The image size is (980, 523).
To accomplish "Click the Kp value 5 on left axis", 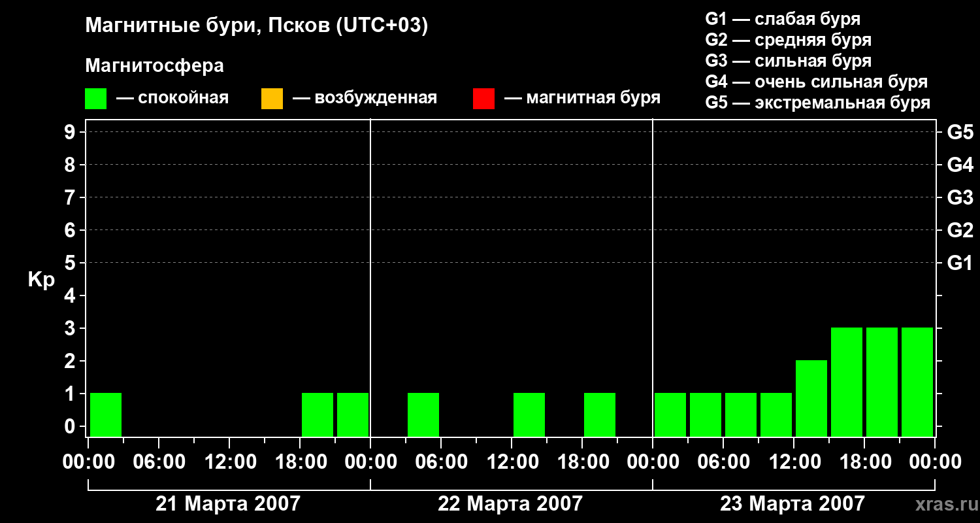I will (71, 263).
